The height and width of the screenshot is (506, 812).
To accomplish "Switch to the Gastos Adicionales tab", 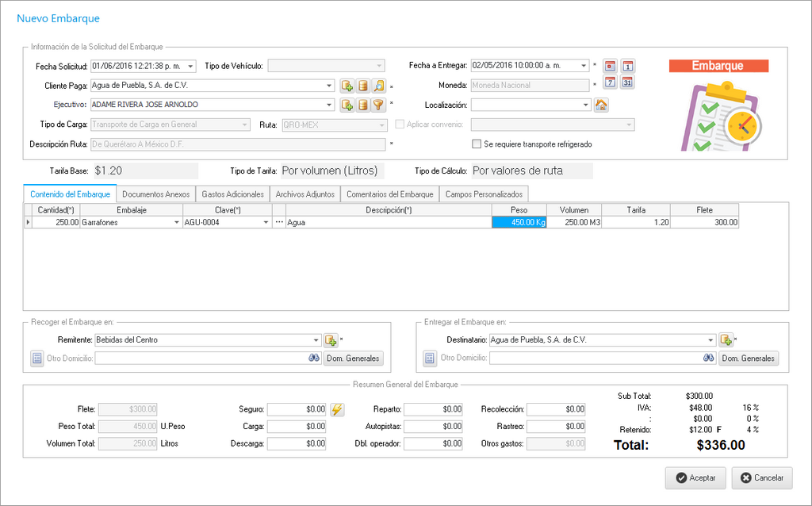I will point(232,194).
